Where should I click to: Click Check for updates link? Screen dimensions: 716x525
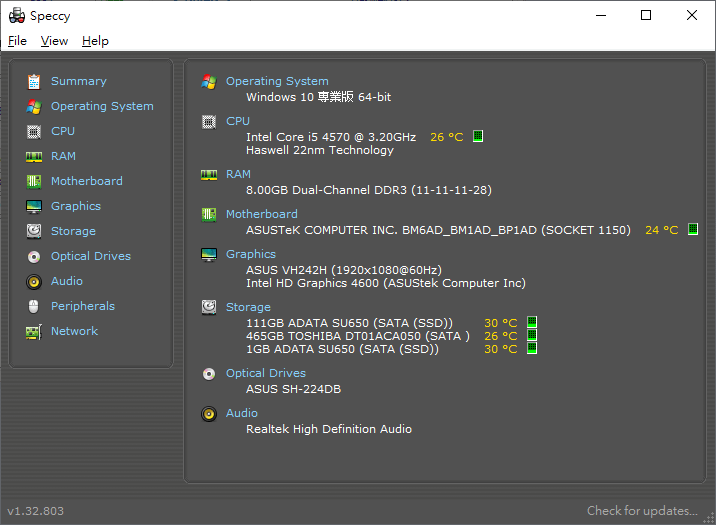(x=642, y=511)
